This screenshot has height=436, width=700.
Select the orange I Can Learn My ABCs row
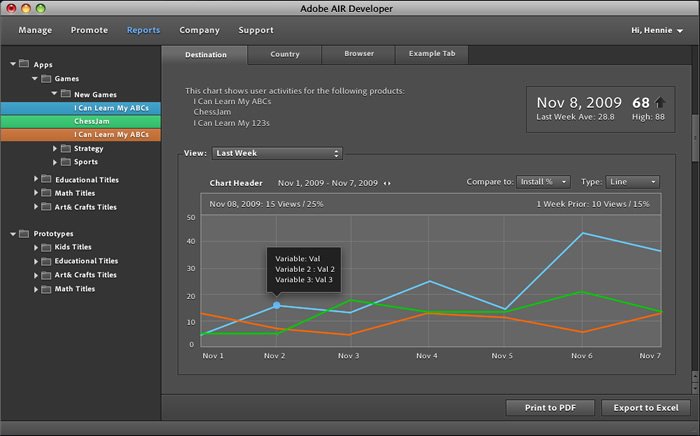point(81,135)
